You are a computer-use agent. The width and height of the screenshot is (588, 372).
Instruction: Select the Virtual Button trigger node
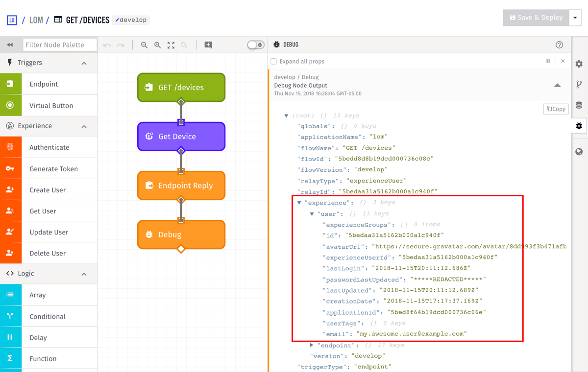point(49,105)
